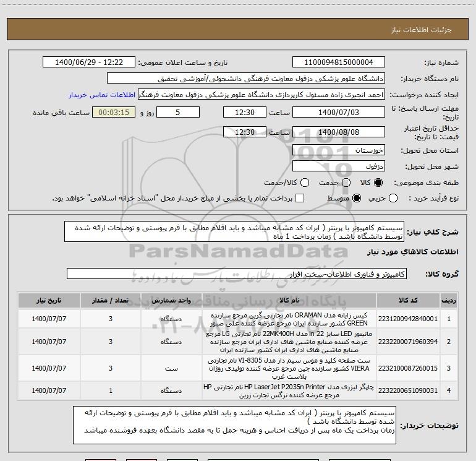476x461 pixels.
Task: Click the need number field 1100094815000004
Action: (x=339, y=62)
